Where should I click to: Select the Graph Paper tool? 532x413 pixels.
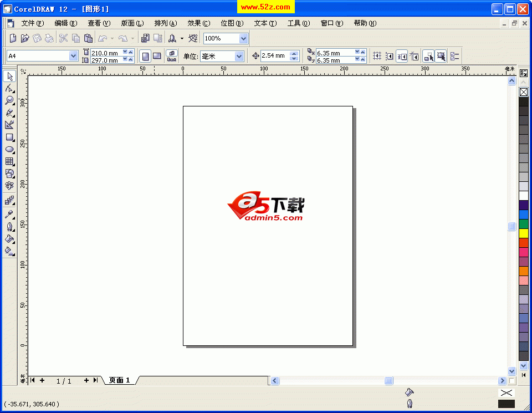[9, 161]
